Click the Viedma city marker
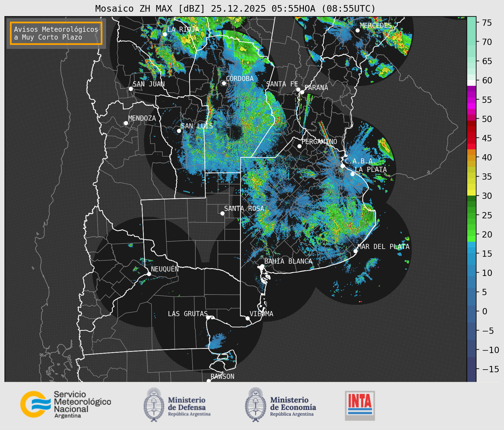This screenshot has width=504, height=430. click(x=248, y=318)
